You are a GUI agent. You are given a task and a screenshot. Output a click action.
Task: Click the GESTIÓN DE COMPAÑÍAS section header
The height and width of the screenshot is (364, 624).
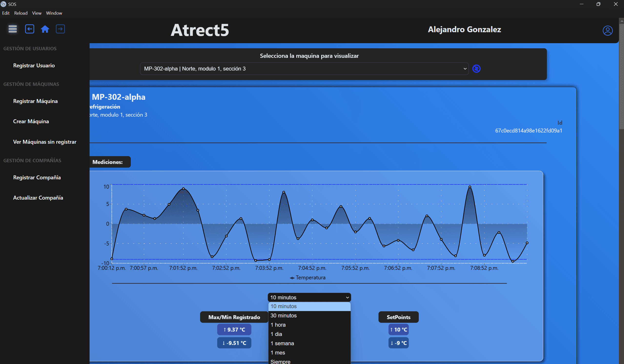pos(32,161)
